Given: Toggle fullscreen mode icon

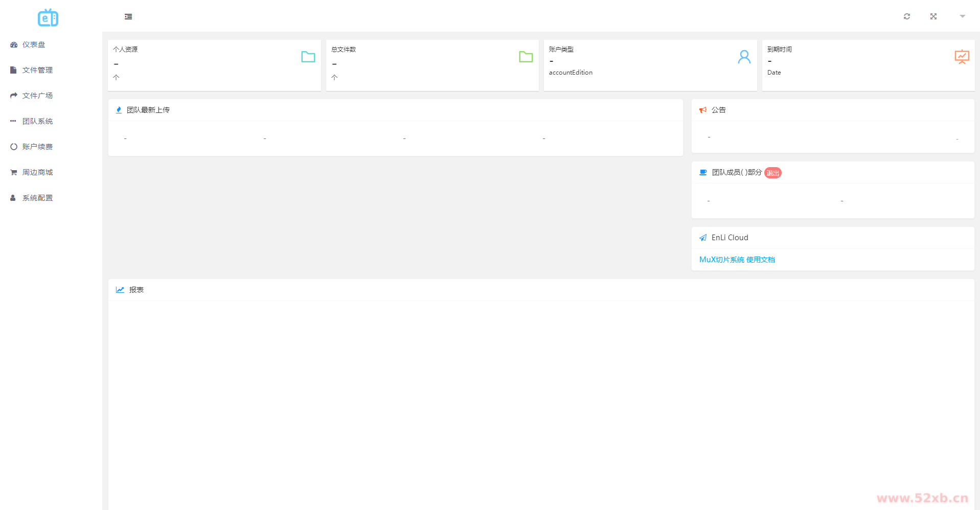Looking at the screenshot, I should (x=933, y=16).
